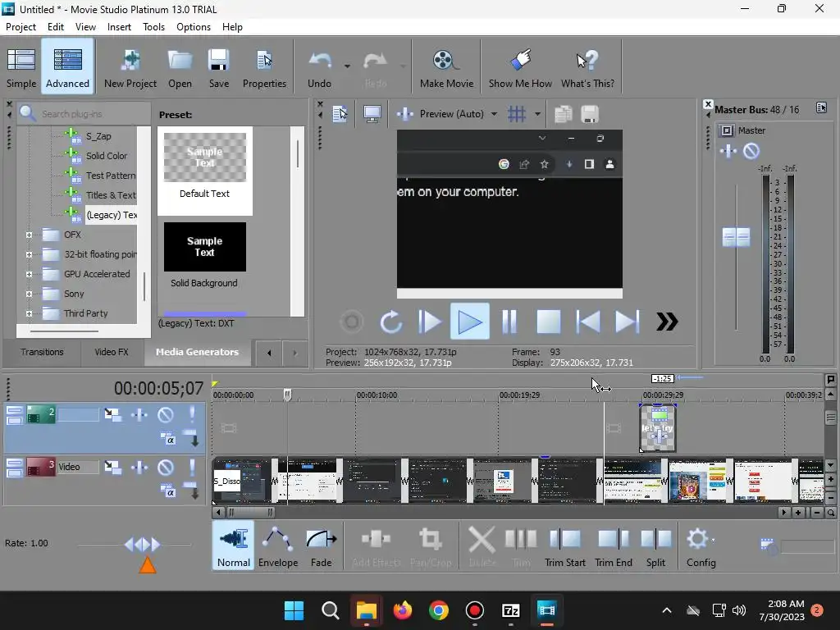This screenshot has height=630, width=840.
Task: Split the clip at cursor
Action: click(x=655, y=546)
